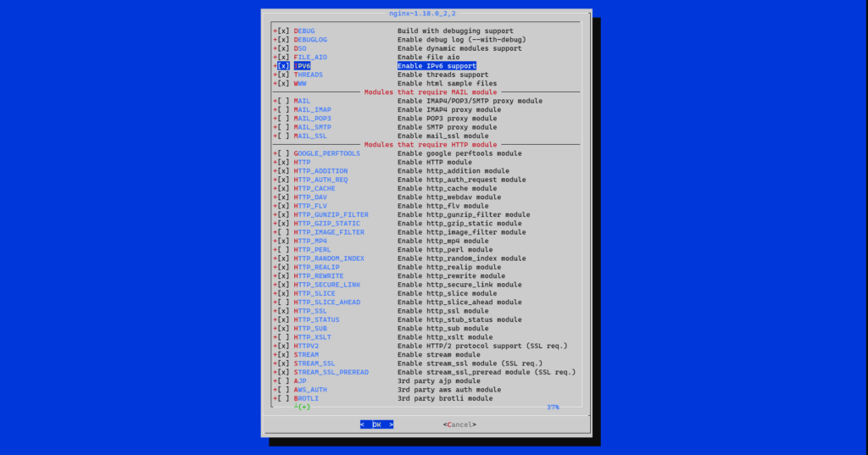Toggle the HTTP_REALIP checkbox

click(283, 268)
